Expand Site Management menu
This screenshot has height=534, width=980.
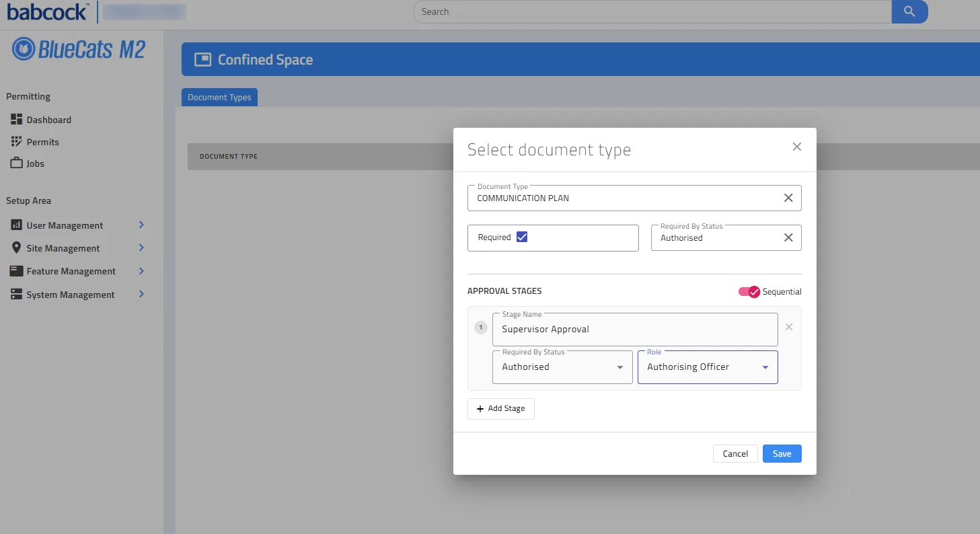coord(141,247)
